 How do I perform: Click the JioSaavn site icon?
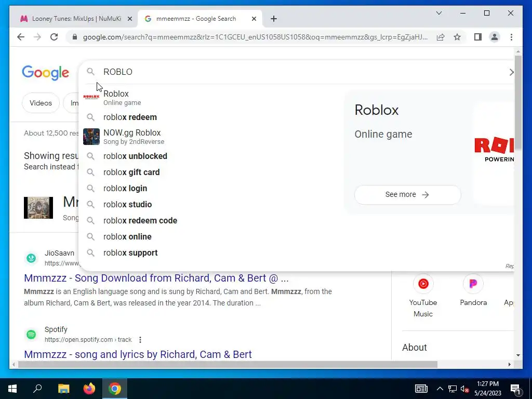31,258
